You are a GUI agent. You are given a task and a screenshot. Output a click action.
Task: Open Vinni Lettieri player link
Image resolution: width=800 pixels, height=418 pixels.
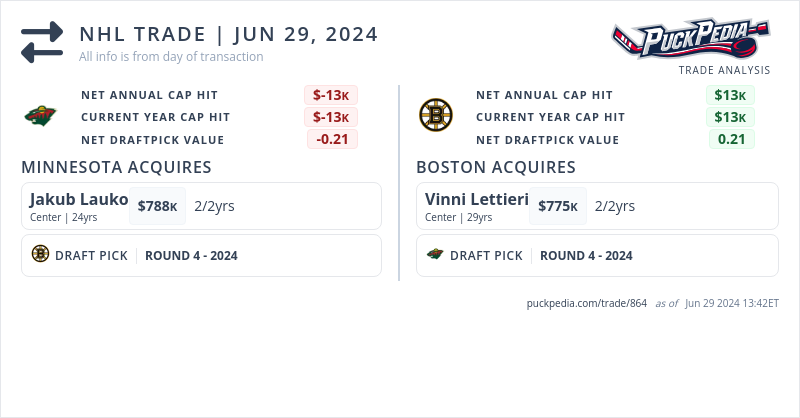[476, 199]
